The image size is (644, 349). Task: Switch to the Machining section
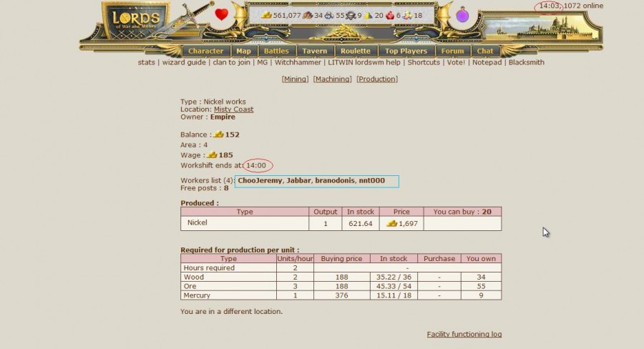[332, 79]
